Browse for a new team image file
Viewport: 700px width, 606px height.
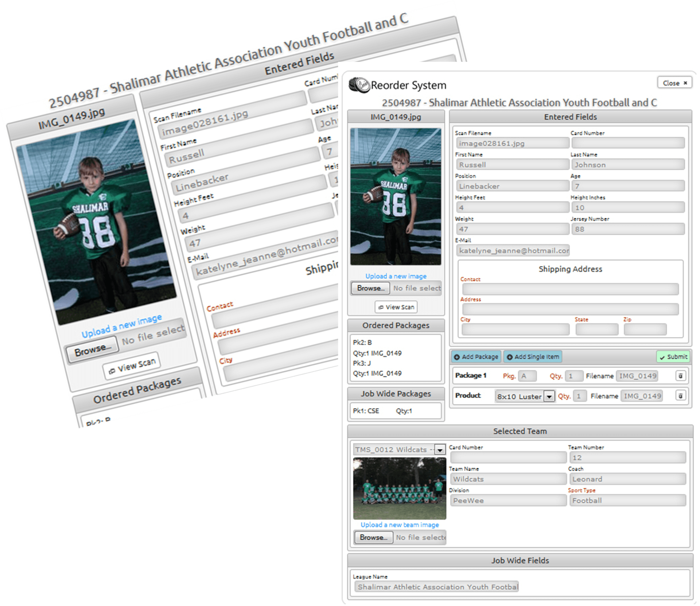click(373, 537)
